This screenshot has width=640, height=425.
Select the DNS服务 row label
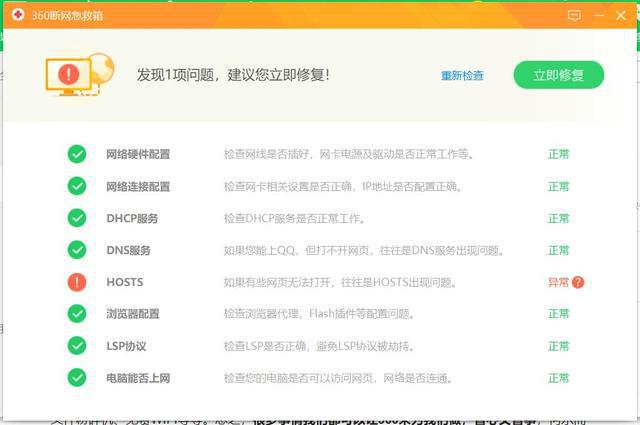129,250
